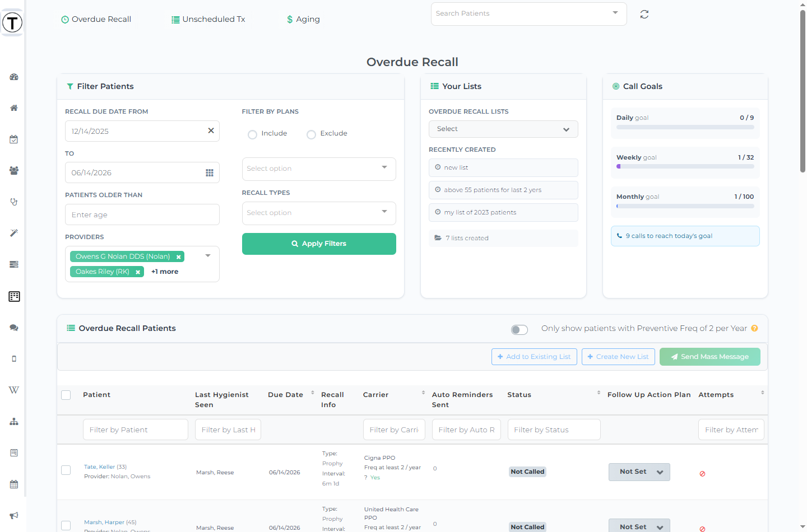807x532 pixels.
Task: Click the Apply Filters button
Action: pos(319,244)
